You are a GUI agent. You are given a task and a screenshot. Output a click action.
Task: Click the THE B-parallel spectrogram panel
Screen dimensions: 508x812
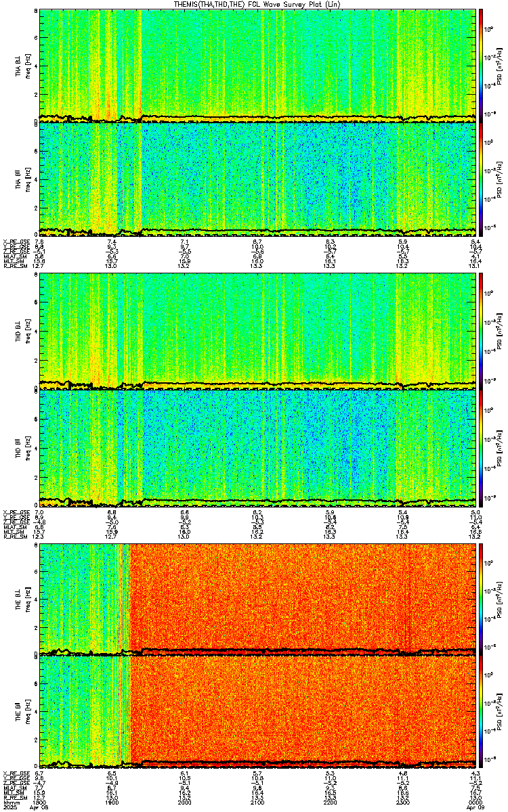pyautogui.click(x=257, y=712)
